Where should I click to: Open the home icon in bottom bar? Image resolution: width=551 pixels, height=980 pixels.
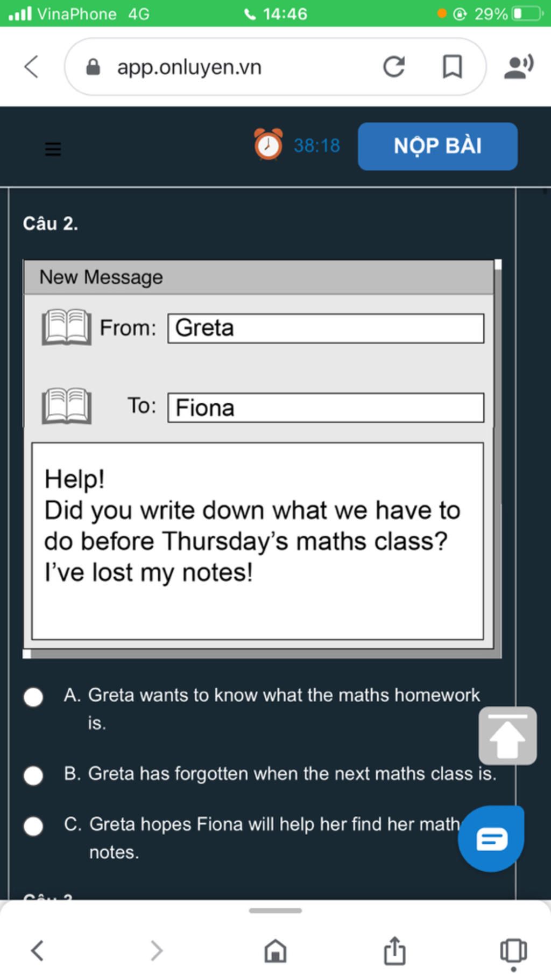tap(275, 951)
